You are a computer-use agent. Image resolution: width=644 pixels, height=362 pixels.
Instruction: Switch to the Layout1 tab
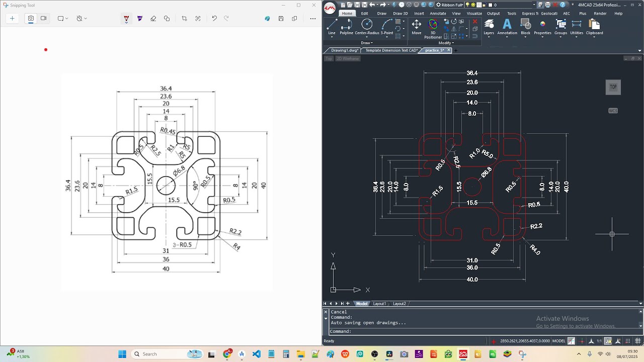tap(379, 304)
